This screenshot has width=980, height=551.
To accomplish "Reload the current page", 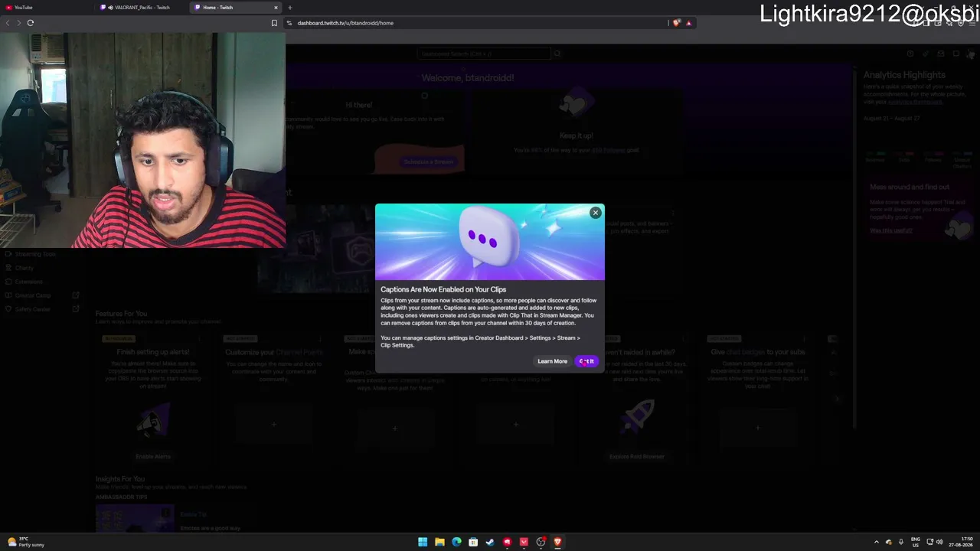I will (31, 23).
